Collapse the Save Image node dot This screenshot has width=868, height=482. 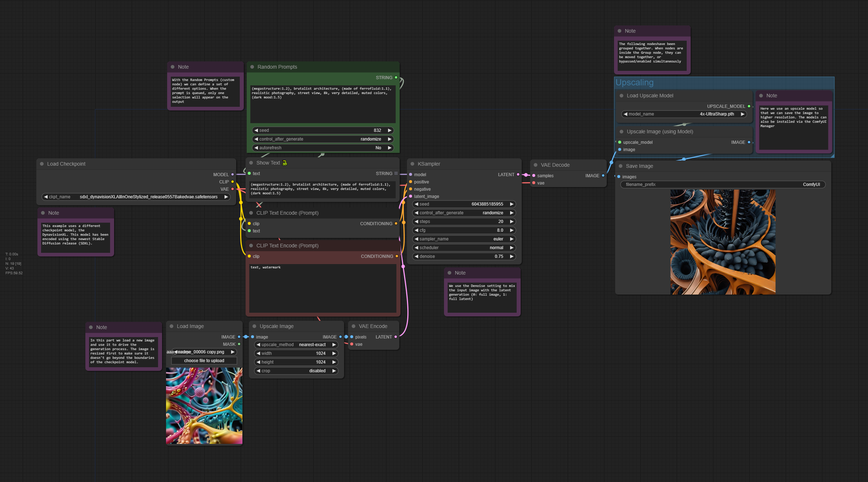coord(621,166)
